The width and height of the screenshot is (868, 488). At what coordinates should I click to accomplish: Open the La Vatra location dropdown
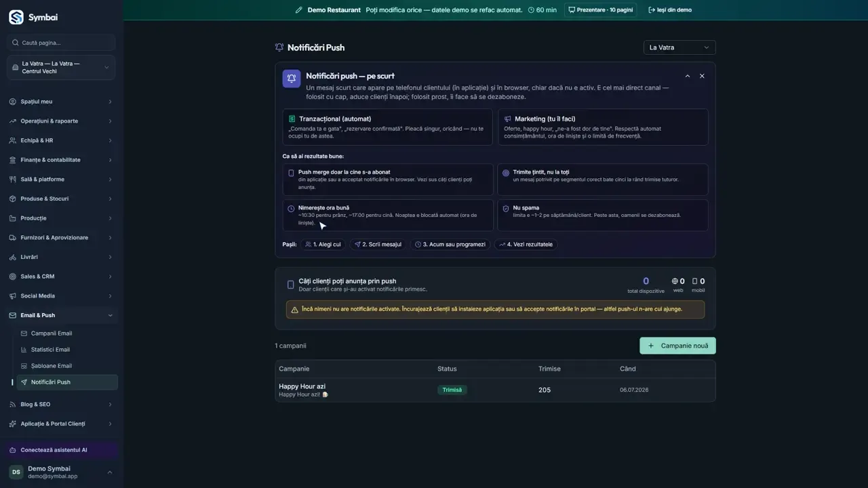pos(679,47)
